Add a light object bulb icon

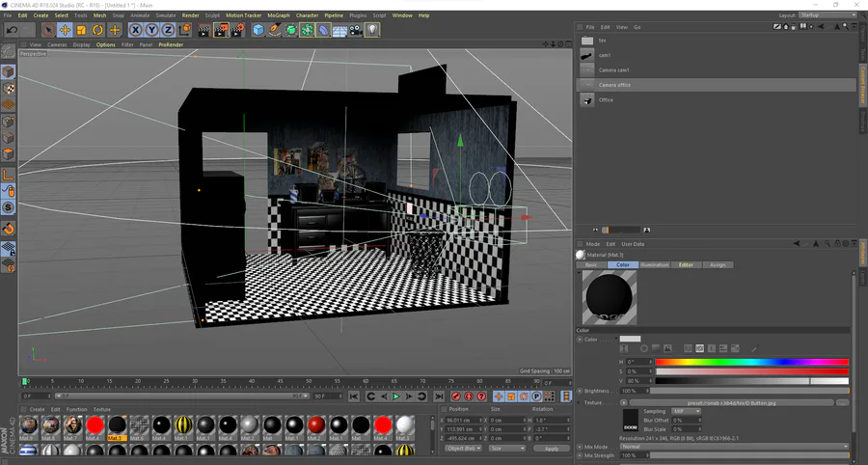click(x=372, y=30)
